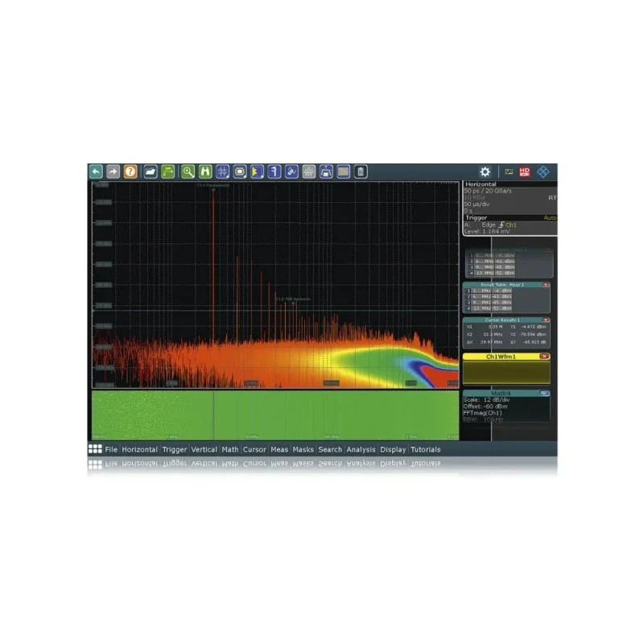Close the Result Table: Meas 1 box
The height and width of the screenshot is (644, 644).
point(546,285)
